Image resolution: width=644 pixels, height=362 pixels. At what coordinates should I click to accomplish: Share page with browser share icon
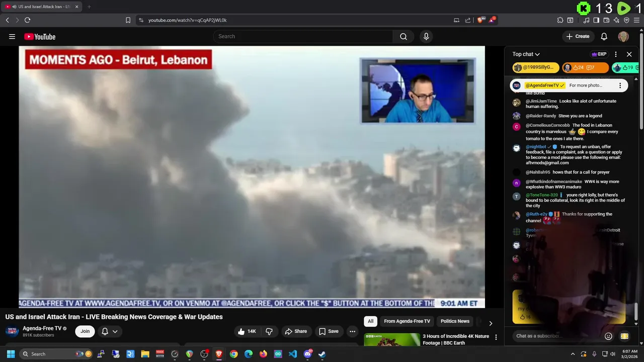point(467,20)
